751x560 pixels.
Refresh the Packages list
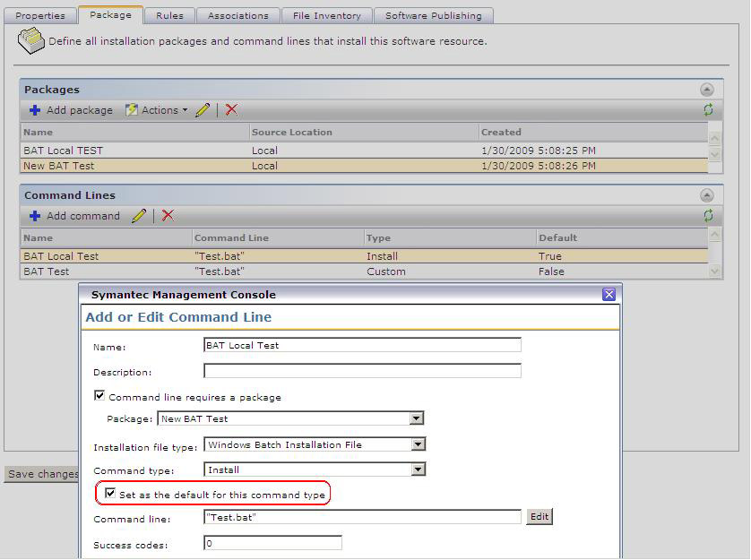708,110
